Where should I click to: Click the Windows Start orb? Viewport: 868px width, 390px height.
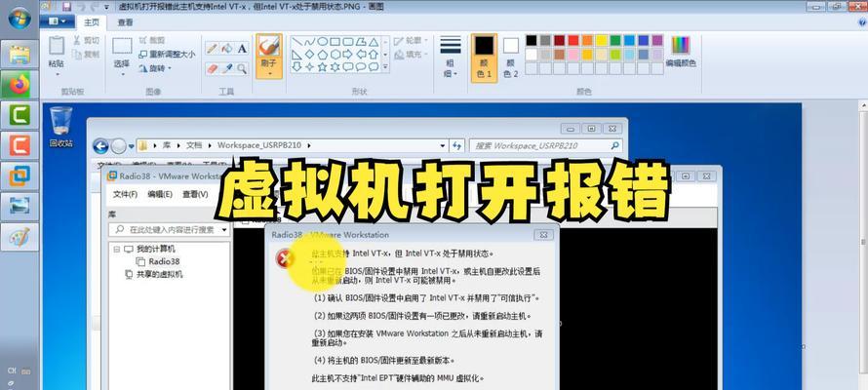pos(20,18)
